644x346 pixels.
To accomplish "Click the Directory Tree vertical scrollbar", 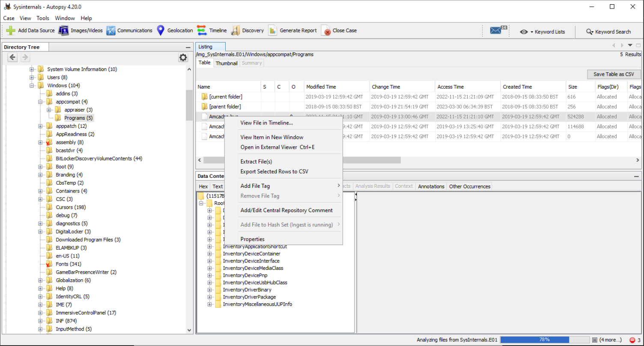I will (189, 106).
